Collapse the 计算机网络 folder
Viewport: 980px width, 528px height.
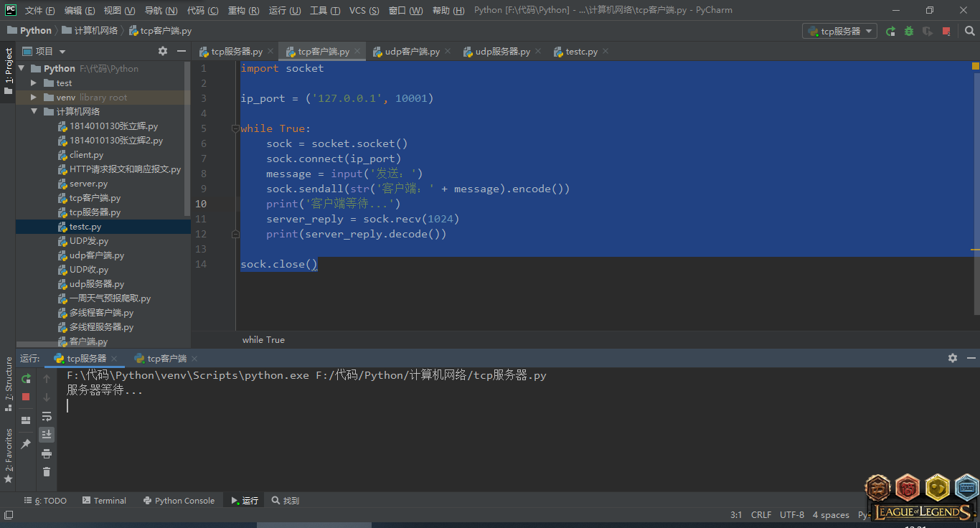click(34, 112)
